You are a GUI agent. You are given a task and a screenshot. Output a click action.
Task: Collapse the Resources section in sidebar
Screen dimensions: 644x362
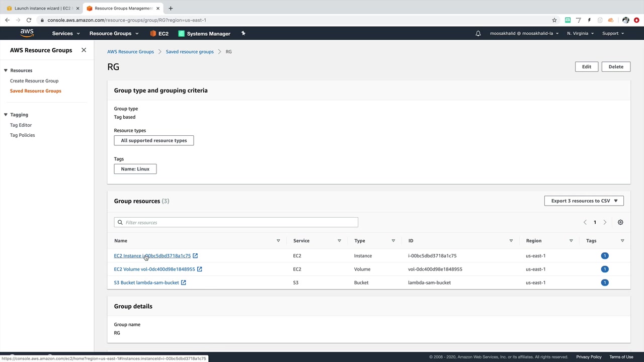click(x=6, y=70)
